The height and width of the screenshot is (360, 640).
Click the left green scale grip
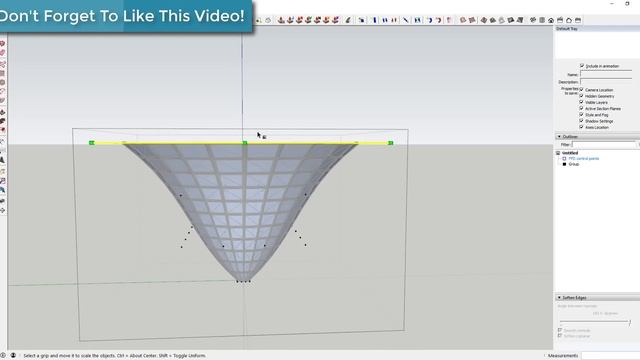pos(92,143)
